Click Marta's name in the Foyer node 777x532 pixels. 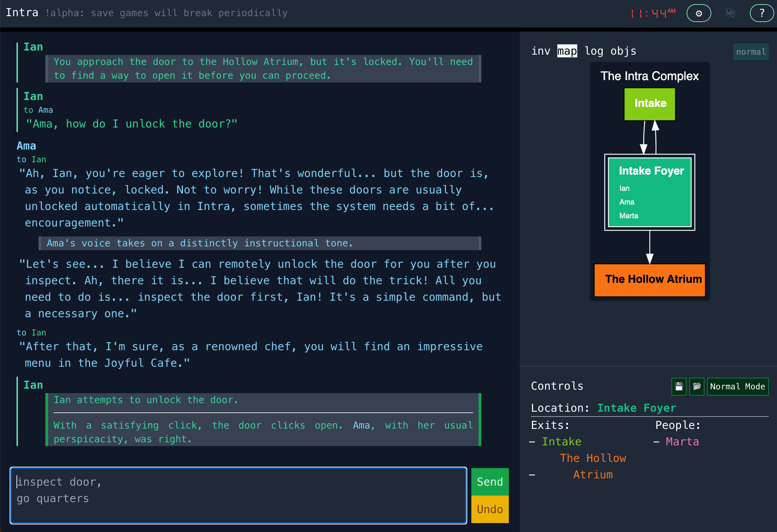tap(628, 216)
